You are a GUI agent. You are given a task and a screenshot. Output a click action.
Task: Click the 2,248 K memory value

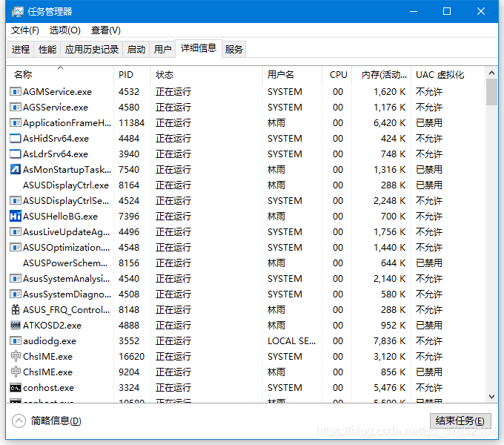point(389,201)
